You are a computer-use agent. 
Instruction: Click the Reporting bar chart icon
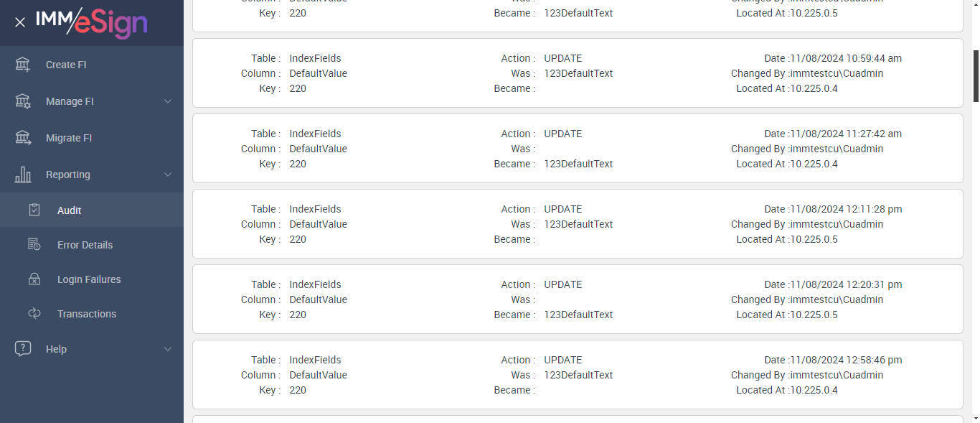click(23, 175)
